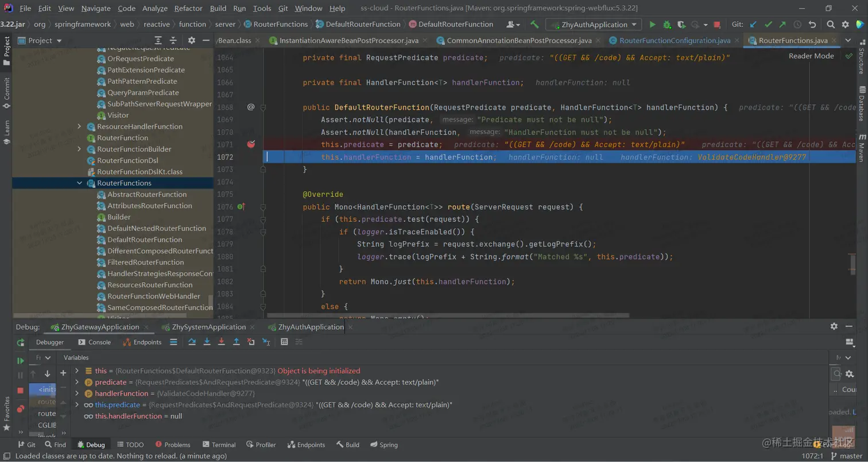The image size is (868, 462).
Task: Expand the ResourceHandlerFunction tree node
Action: pos(79,126)
